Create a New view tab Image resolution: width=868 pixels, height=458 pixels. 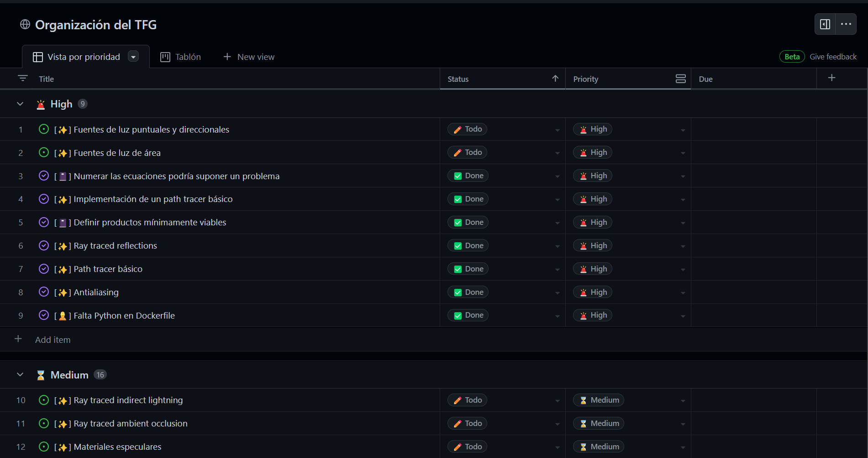click(x=249, y=57)
